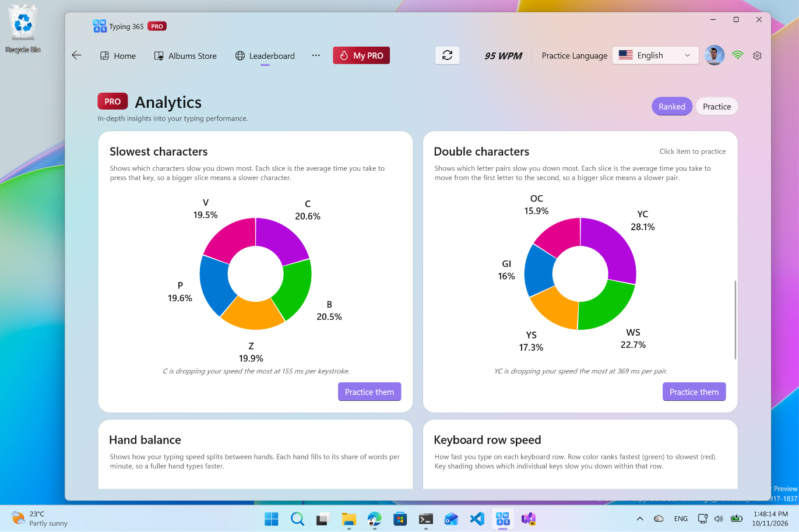Click the B 20.5% chart label

(329, 311)
